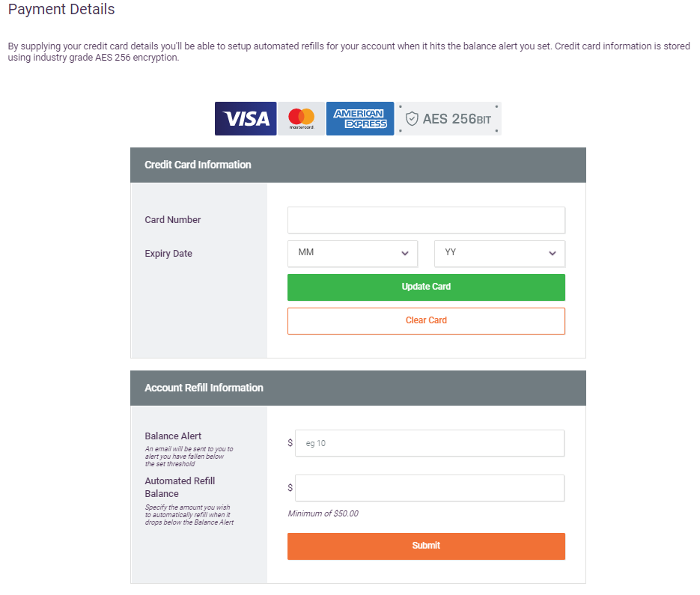Click the year selector chevron arrow
Image resolution: width=700 pixels, height=595 pixels.
point(552,253)
